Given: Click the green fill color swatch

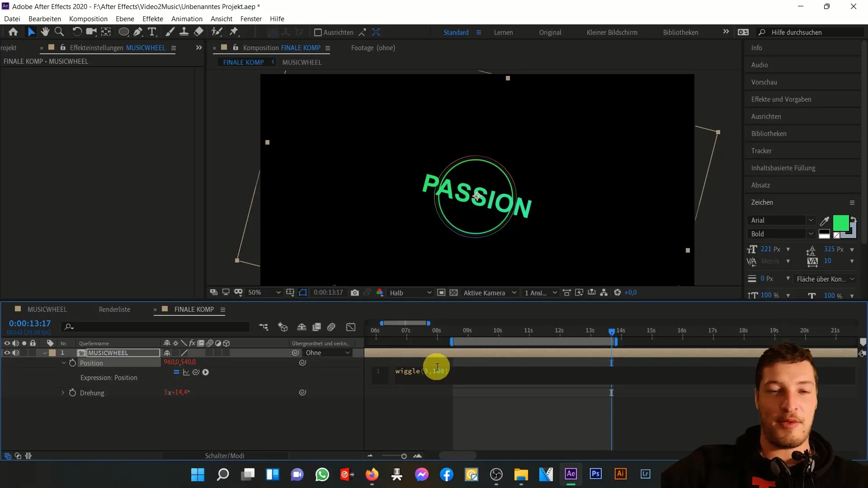Looking at the screenshot, I should click(x=840, y=223).
